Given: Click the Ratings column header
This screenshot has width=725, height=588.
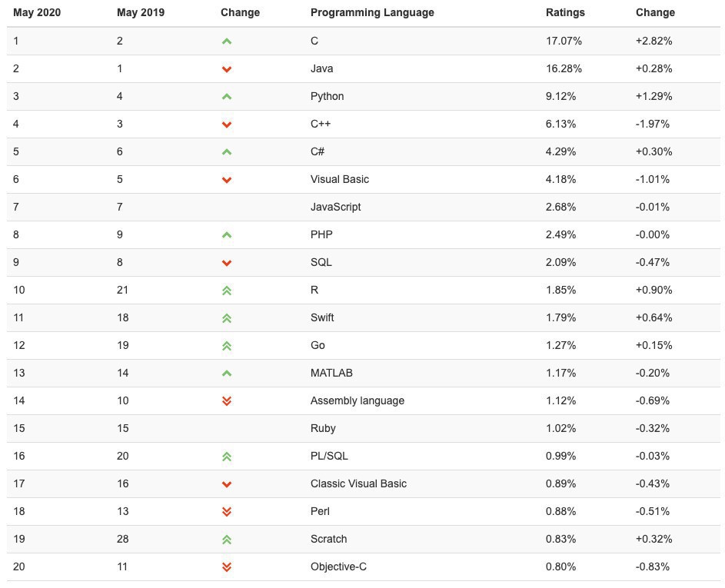Looking at the screenshot, I should (565, 12).
